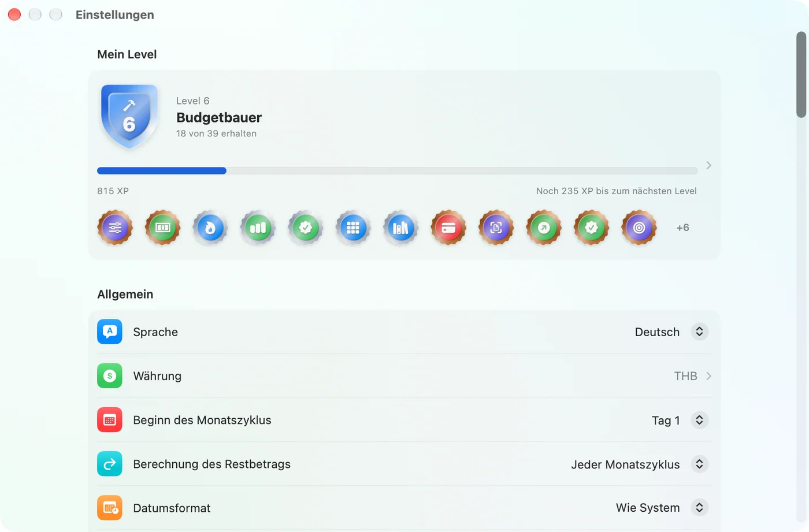This screenshot has height=532, width=809.
Task: Click the blue books badge
Action: 400,228
